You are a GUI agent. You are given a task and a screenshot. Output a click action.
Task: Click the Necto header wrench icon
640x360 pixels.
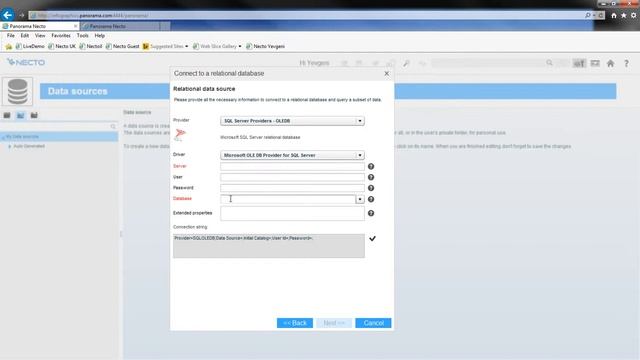406,63
